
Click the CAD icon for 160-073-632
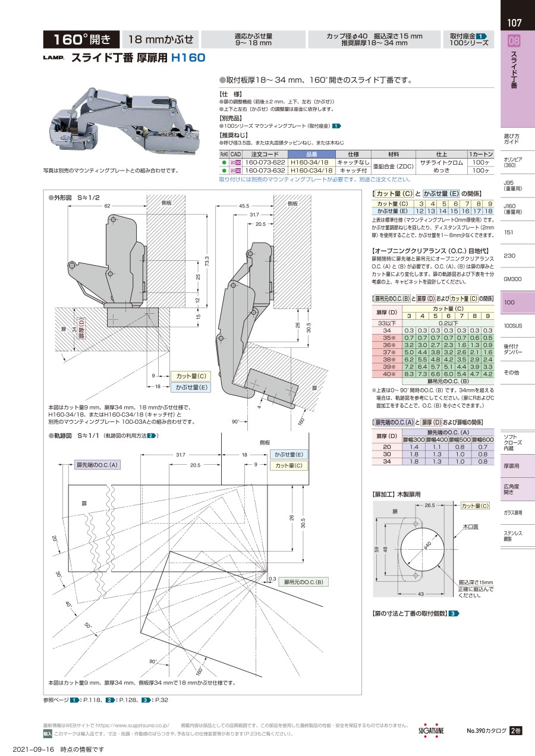(235, 171)
